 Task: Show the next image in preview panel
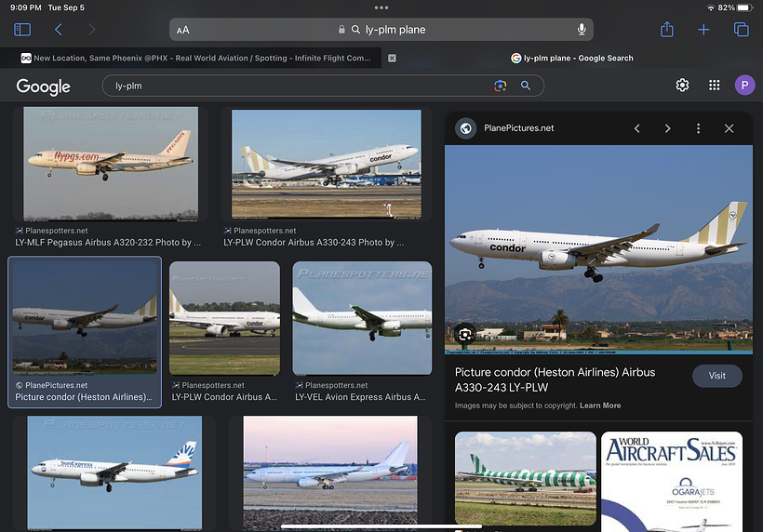[x=668, y=128]
